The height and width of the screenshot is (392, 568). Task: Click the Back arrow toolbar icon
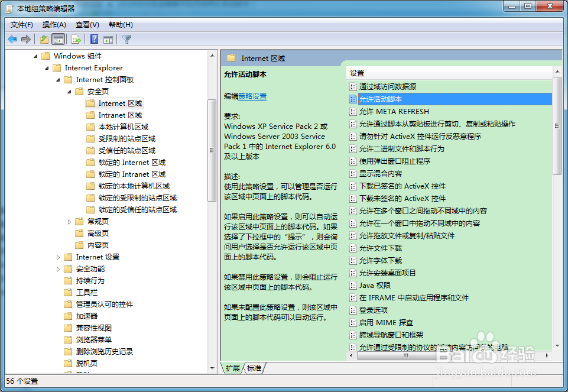(12, 39)
